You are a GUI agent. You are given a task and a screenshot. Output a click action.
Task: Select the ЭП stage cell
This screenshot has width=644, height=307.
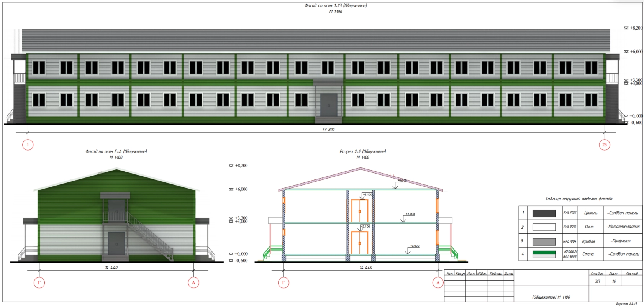point(597,281)
